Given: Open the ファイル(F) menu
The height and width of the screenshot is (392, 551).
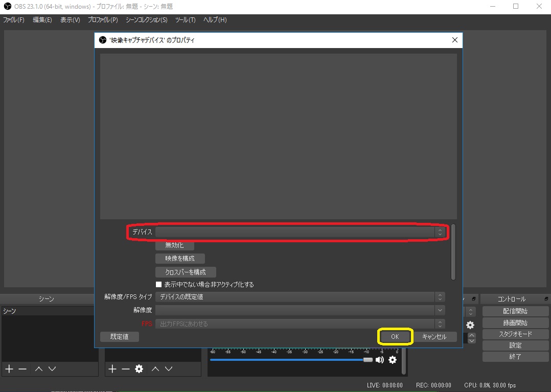Looking at the screenshot, I should (14, 20).
